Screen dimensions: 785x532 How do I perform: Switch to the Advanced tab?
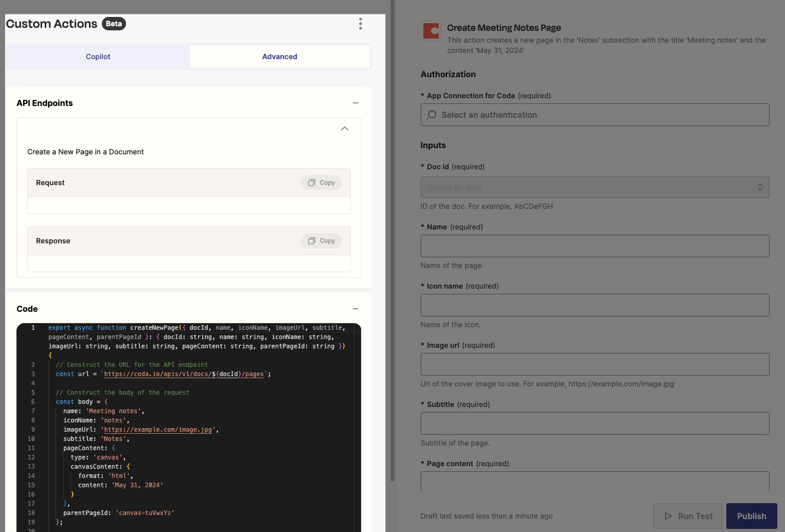(279, 57)
